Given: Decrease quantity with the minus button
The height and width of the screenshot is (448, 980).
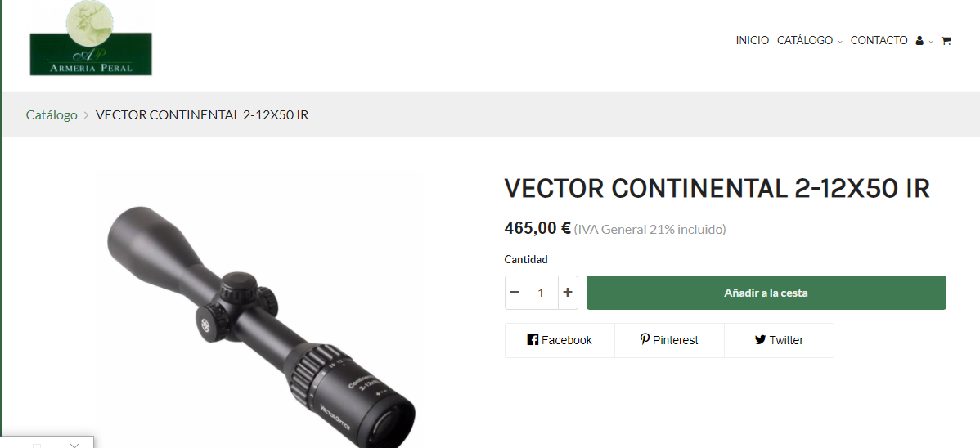Looking at the screenshot, I should (x=515, y=293).
